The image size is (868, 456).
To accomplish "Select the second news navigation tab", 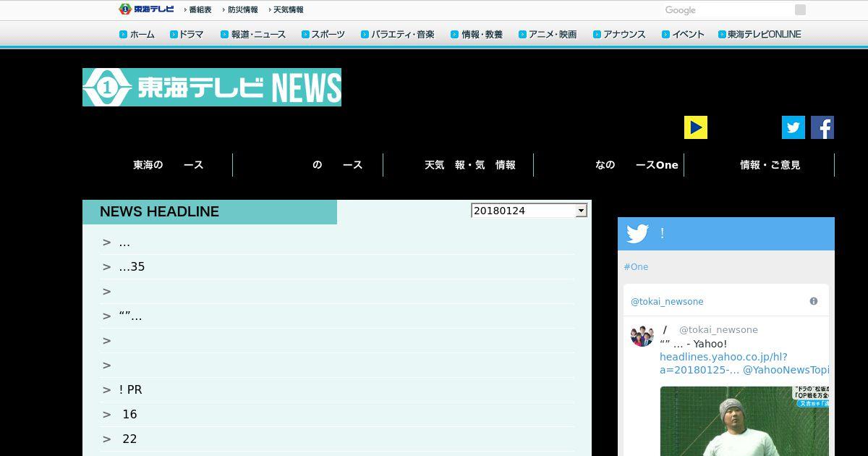I will (x=308, y=165).
